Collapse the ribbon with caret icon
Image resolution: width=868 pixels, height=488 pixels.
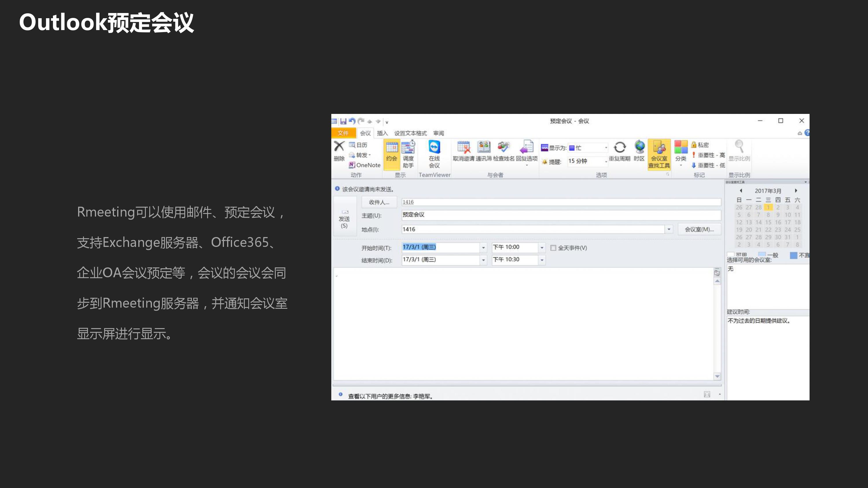click(800, 133)
